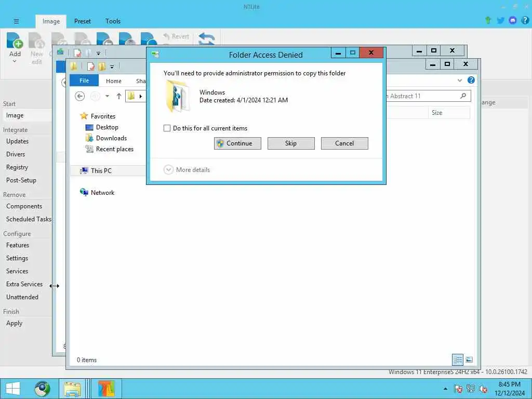Select Network in Explorer navigation pane
The height and width of the screenshot is (399, 532).
coord(97,192)
